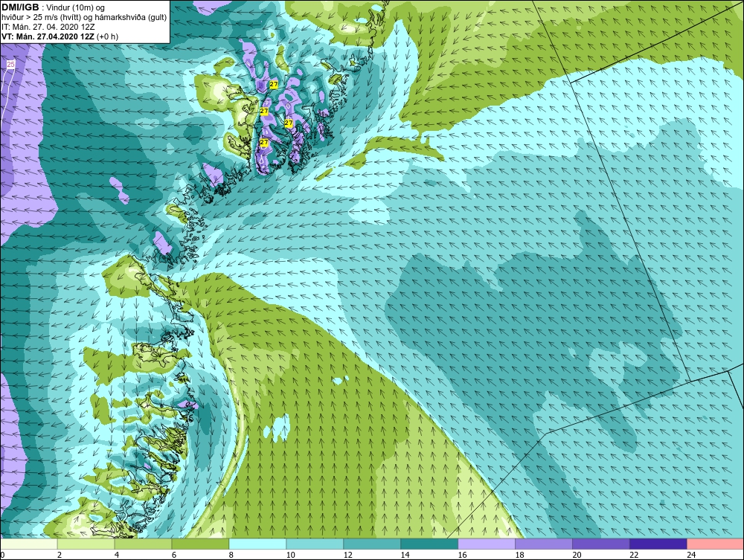Click the bold "VT: Mán. 27.04.2020 12Z" text
744x560 pixels.
click(48, 36)
